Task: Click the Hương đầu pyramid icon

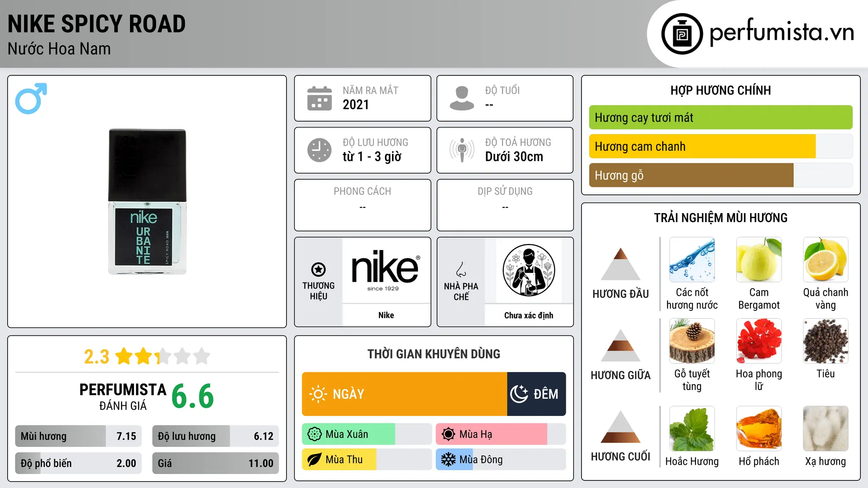Action: point(621,264)
